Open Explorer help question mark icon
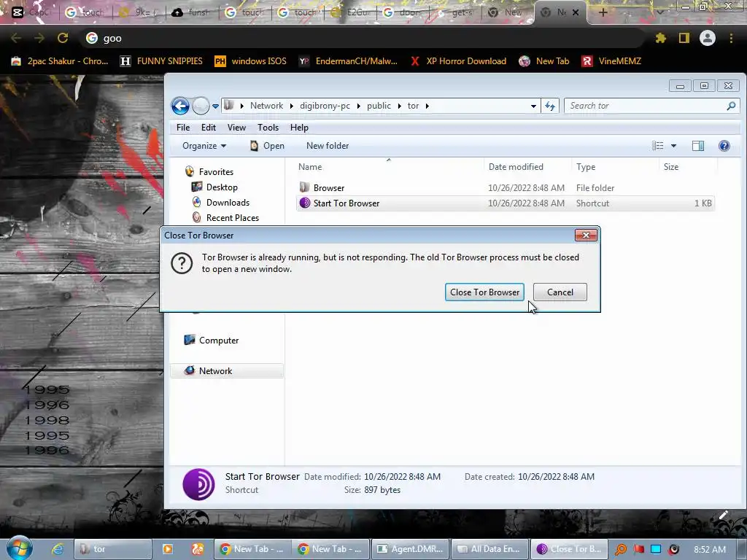The height and width of the screenshot is (560, 747). pos(724,146)
